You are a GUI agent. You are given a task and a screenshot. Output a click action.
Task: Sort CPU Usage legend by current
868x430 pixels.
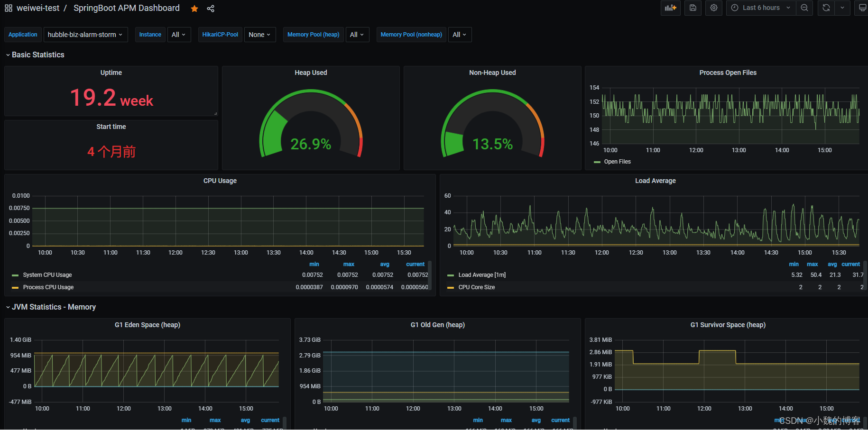tap(416, 264)
